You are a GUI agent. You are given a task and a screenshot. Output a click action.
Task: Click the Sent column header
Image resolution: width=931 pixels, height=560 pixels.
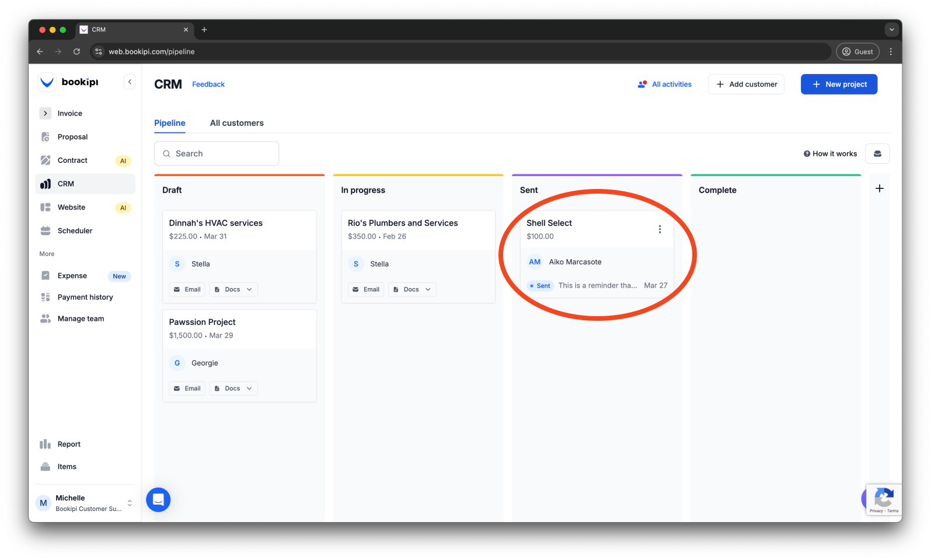[x=529, y=190]
